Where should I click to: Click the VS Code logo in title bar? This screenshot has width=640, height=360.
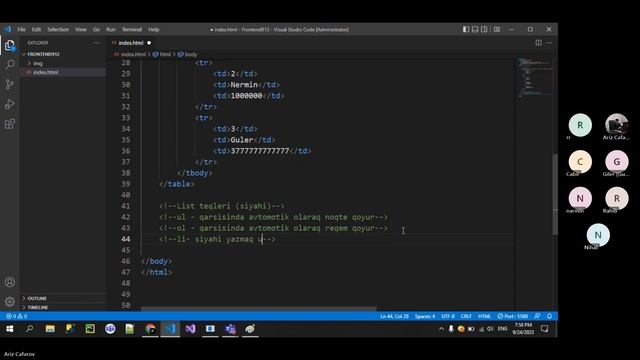point(8,29)
